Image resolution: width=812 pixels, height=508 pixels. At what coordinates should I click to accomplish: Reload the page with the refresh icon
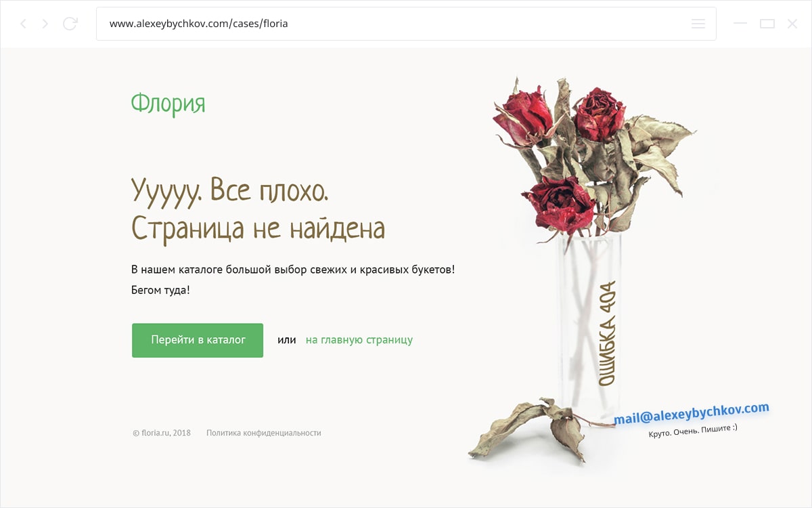[70, 24]
